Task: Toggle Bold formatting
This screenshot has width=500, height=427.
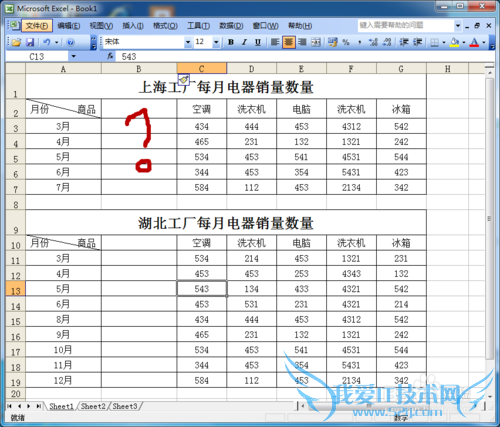Action: pos(231,42)
